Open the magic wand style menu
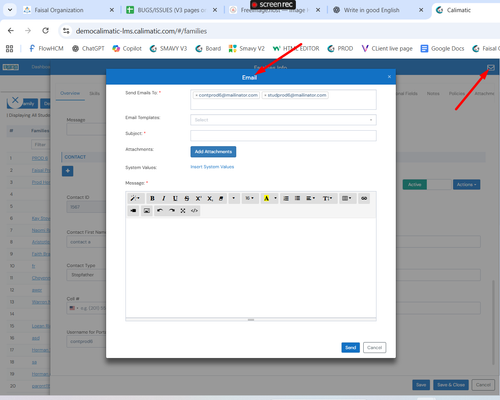This screenshot has width=500, height=400. click(x=136, y=198)
